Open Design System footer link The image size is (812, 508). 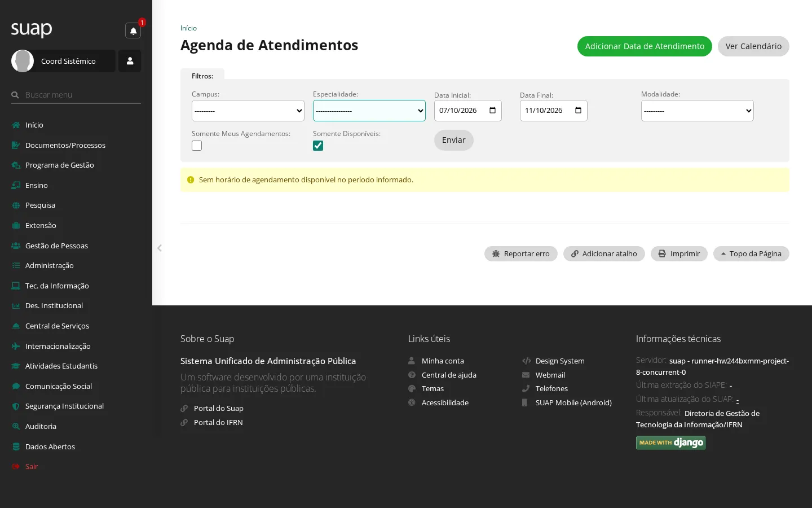[x=560, y=361]
